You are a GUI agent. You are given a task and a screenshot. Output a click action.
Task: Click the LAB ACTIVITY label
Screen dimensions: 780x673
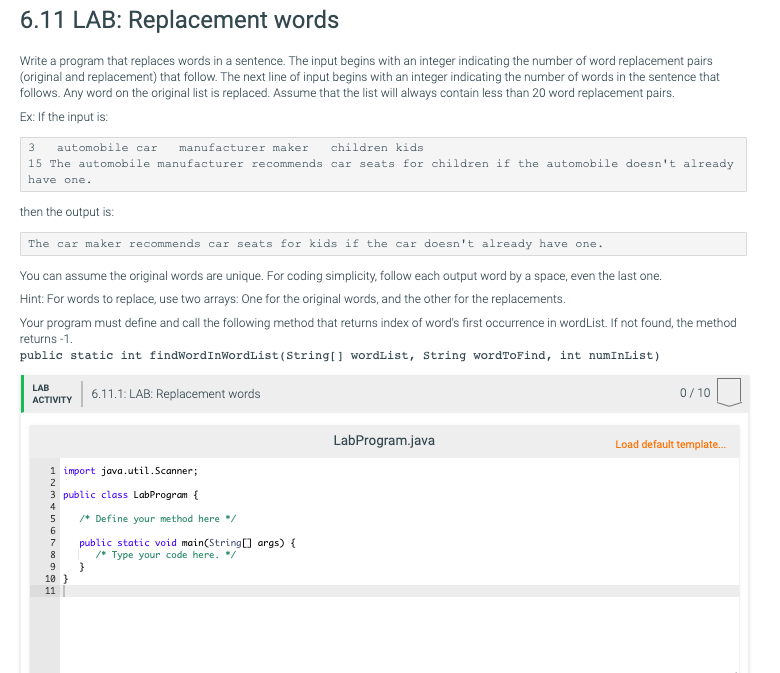click(x=52, y=394)
